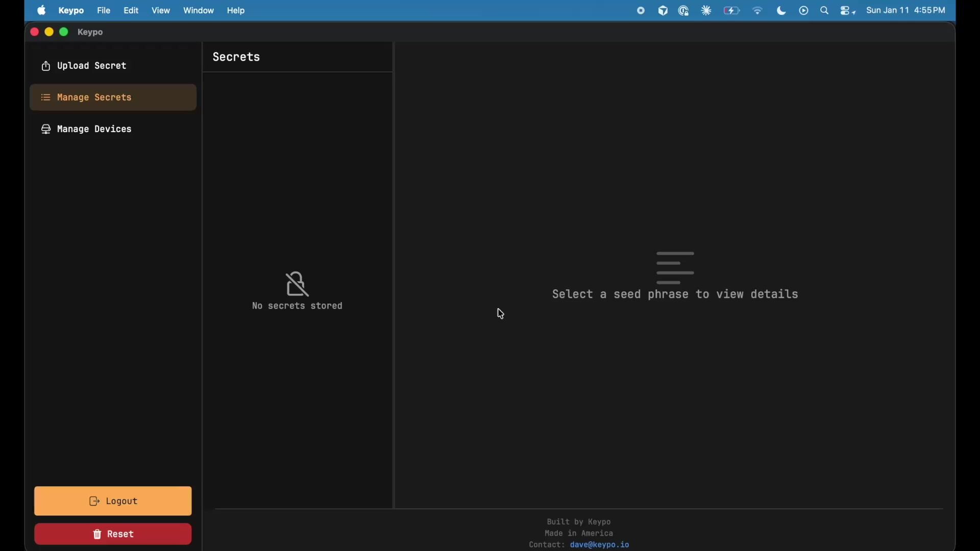Open the Edit menu
Viewport: 980px width, 551px height.
point(132,11)
